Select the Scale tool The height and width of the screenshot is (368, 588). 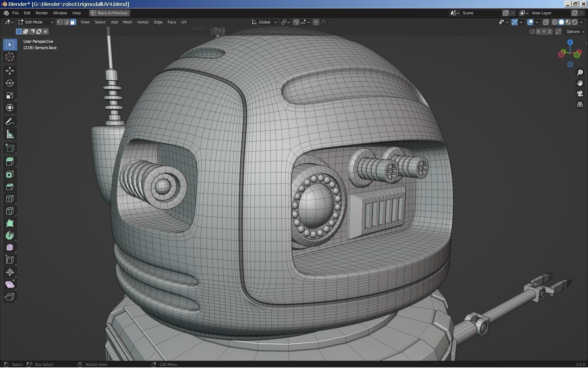click(x=10, y=95)
